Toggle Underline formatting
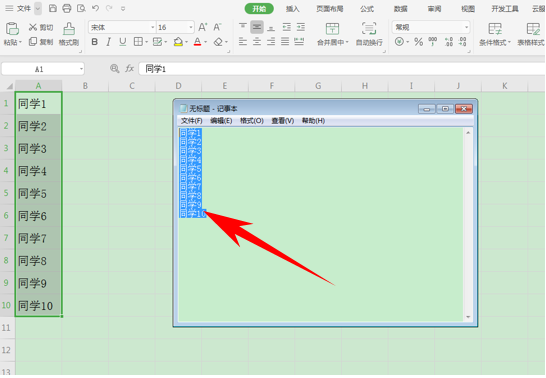 [123, 42]
